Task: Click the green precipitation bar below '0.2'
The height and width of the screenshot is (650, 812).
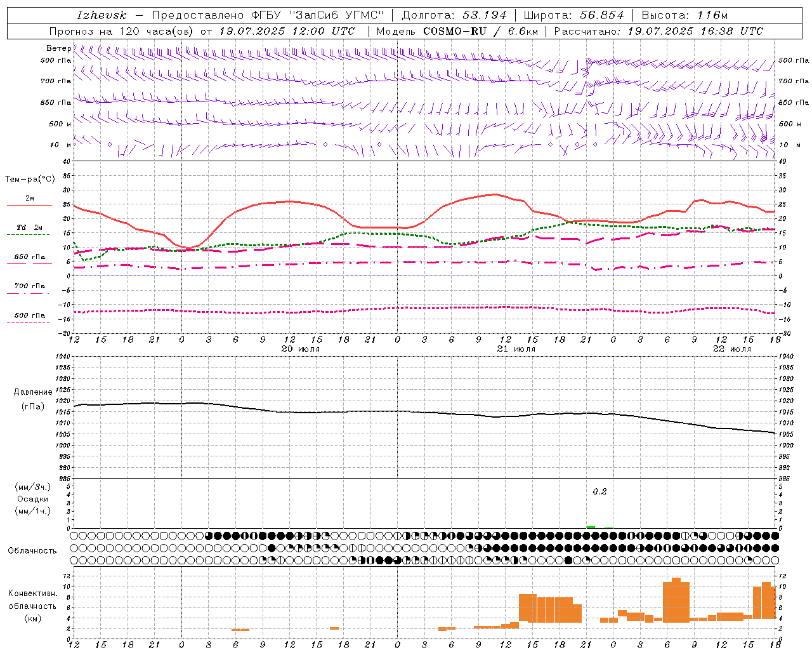Action: coord(591,527)
